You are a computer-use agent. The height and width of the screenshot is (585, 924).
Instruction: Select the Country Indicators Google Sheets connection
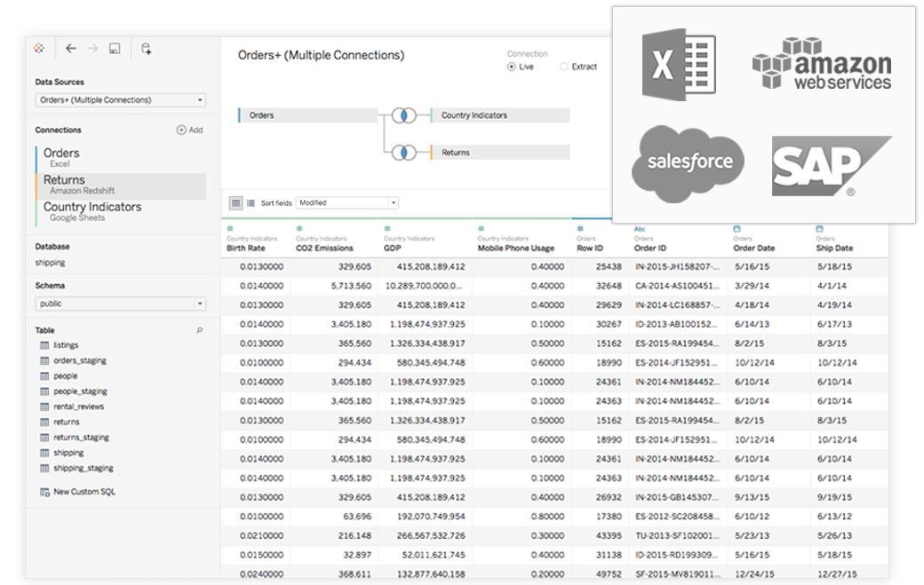click(121, 211)
